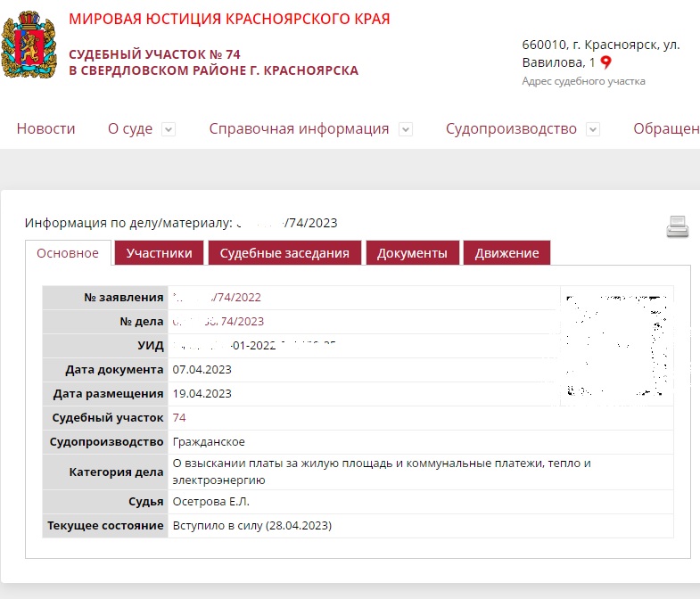Screen dimensions: 700x599
Task: Click the judge name 'Осетрова Е.Л.'
Action: coord(211,502)
